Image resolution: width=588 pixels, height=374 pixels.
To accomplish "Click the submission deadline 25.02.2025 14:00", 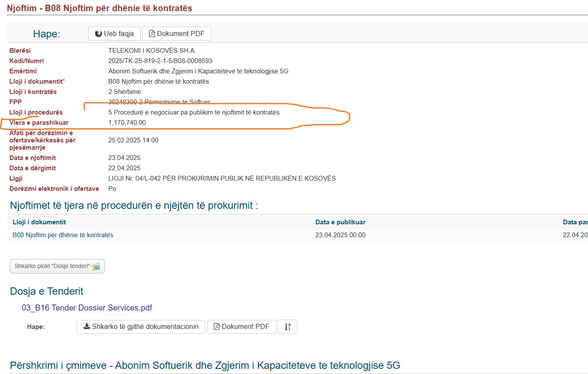I will (133, 140).
